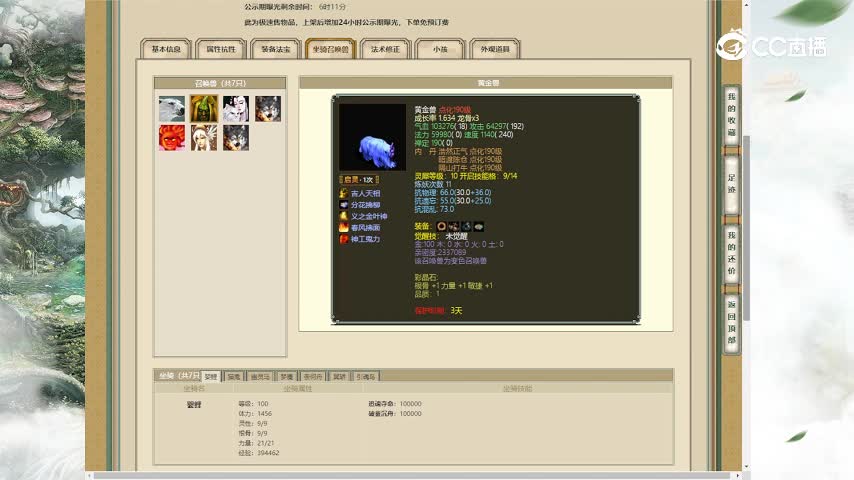The width and height of the screenshot is (854, 480).
Task: Click the 返回顶部 sidebar button
Action: tap(731, 322)
